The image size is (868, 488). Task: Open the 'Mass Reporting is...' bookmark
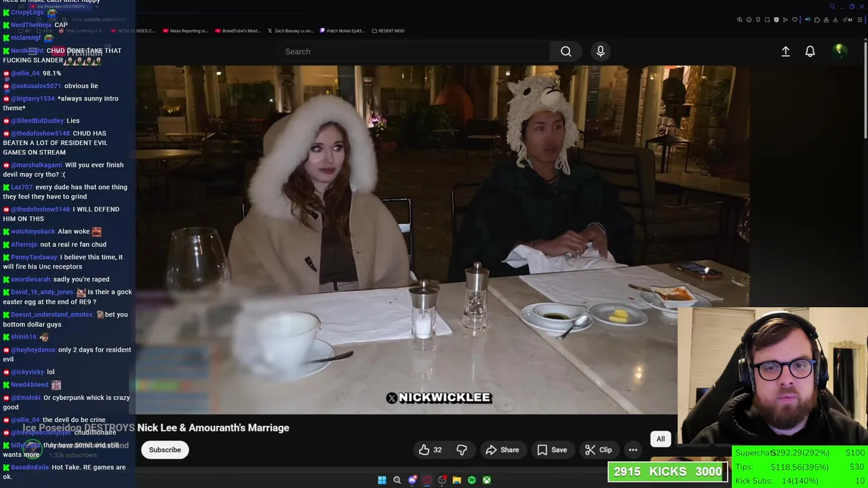(x=185, y=30)
